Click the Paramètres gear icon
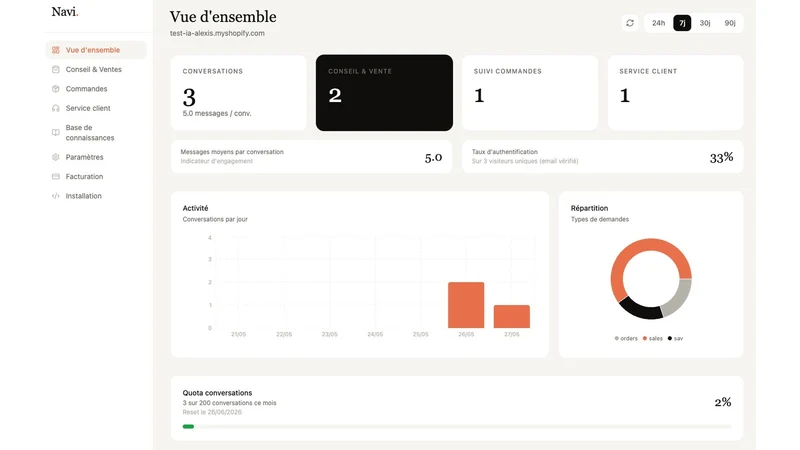Viewport: 800px width, 450px height. tap(56, 157)
